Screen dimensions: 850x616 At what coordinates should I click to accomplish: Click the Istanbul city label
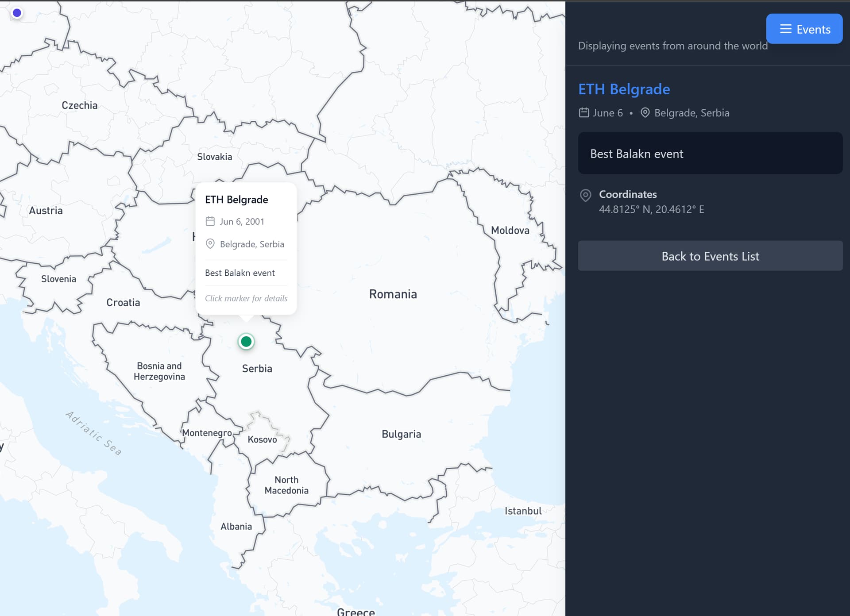coord(523,511)
